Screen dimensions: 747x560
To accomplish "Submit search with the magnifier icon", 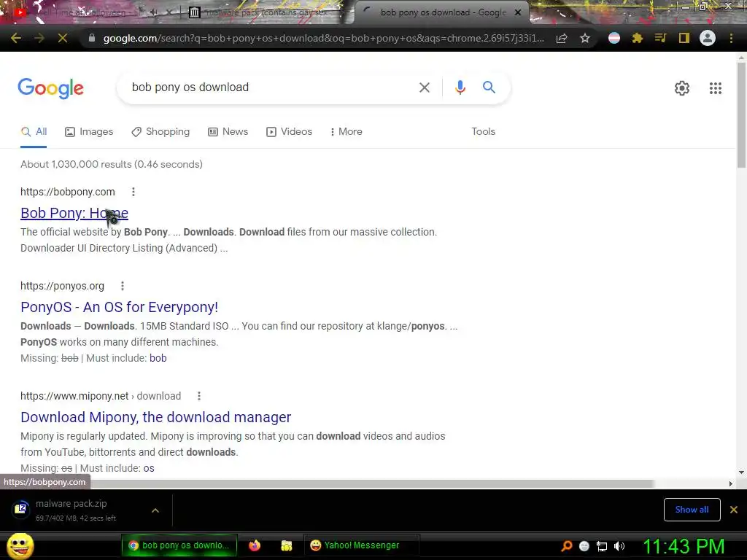I will pos(489,87).
